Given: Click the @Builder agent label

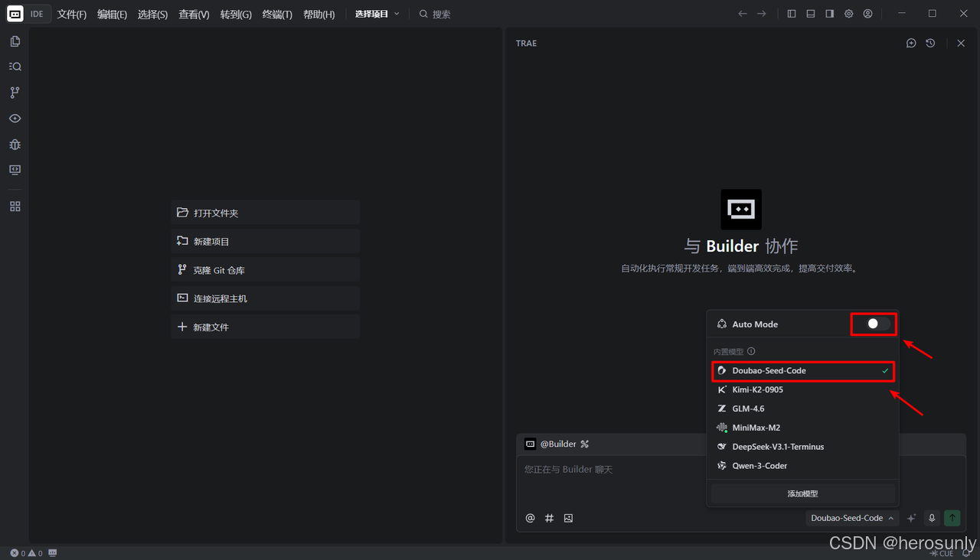Looking at the screenshot, I should [x=558, y=444].
